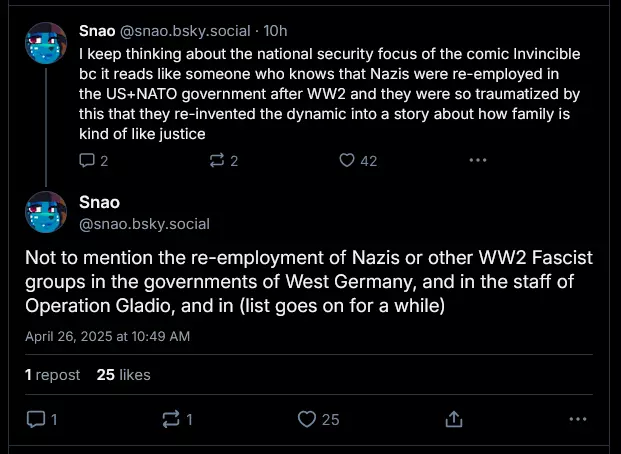621x454 pixels.
Task: Open the 10h timestamp link
Action: (274, 31)
